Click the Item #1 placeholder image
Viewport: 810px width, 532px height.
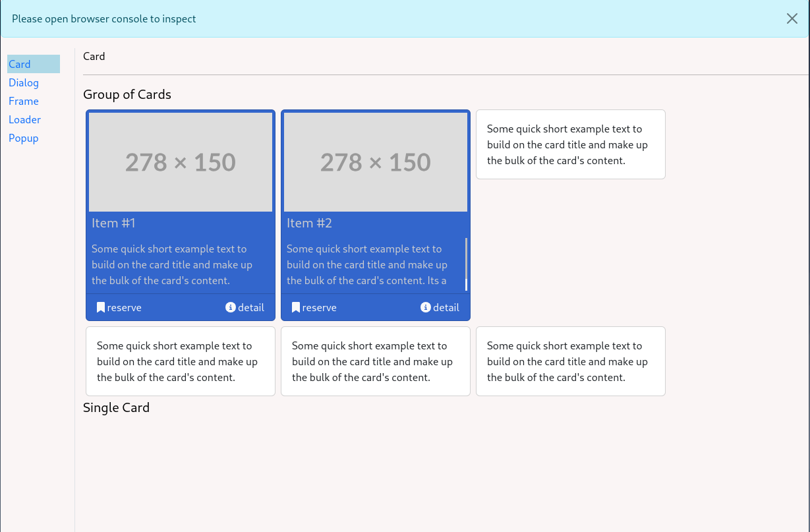pyautogui.click(x=181, y=162)
